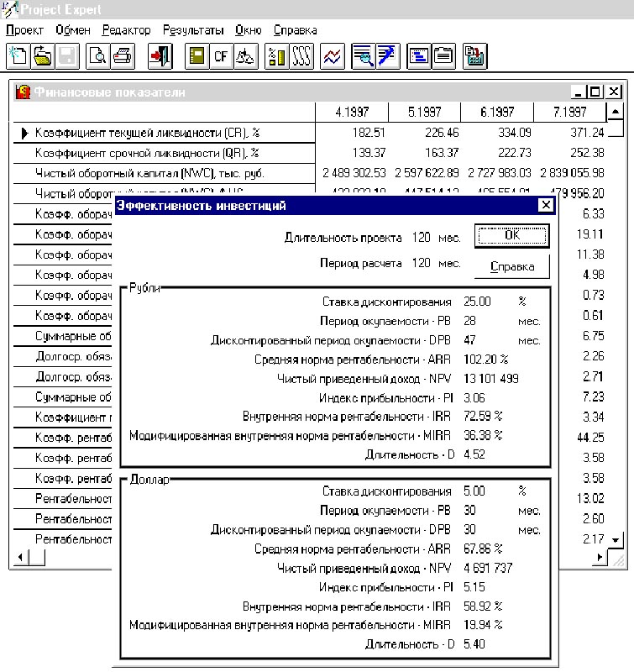Click the Длительность проекта label
Viewport: 634px width, 672px height.
point(343,238)
